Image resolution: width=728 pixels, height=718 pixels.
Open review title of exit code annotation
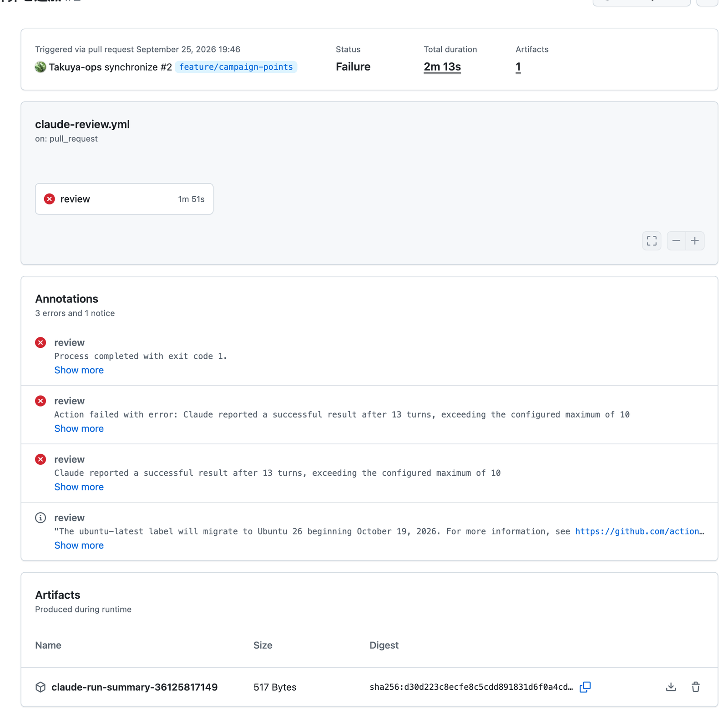pyautogui.click(x=69, y=343)
